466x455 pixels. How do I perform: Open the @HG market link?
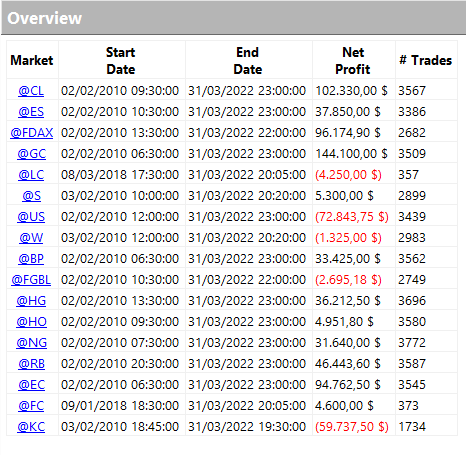pyautogui.click(x=31, y=301)
